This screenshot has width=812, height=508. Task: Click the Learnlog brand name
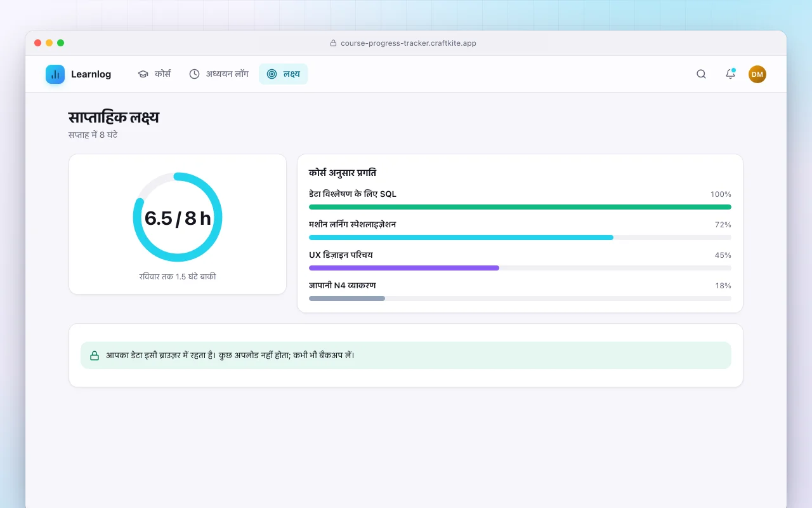91,74
